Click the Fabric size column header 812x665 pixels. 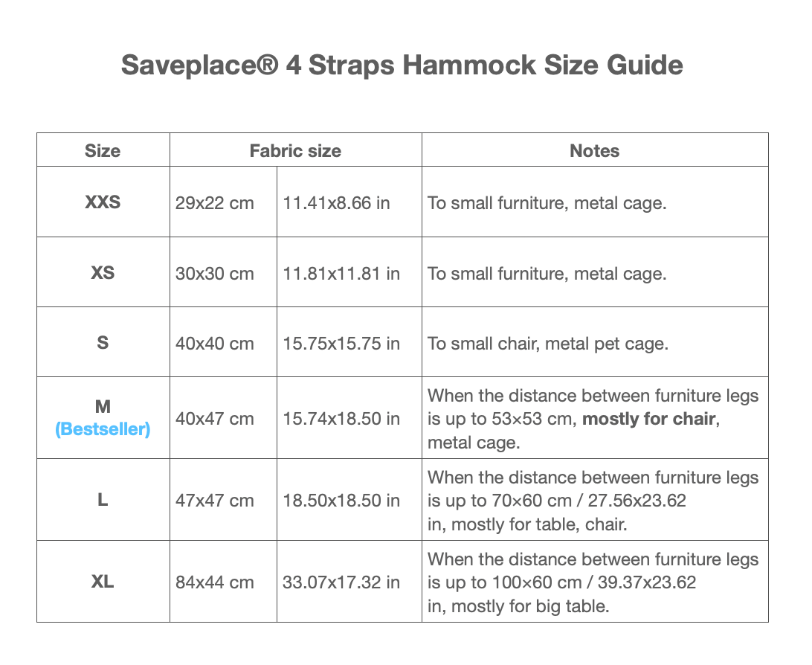(x=295, y=151)
